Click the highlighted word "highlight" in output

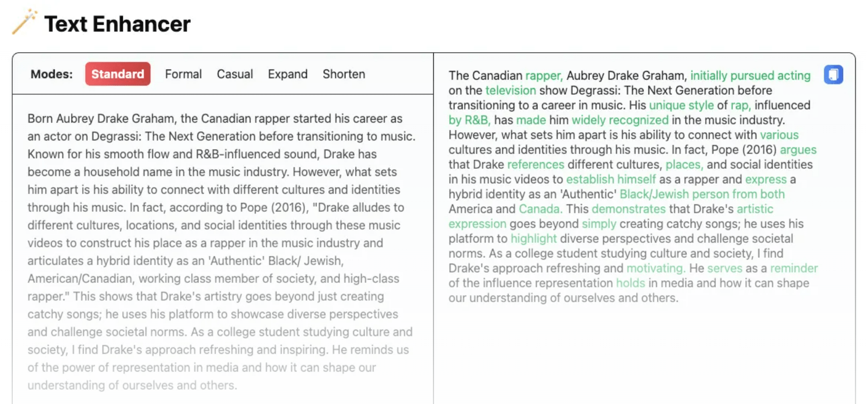[533, 239]
